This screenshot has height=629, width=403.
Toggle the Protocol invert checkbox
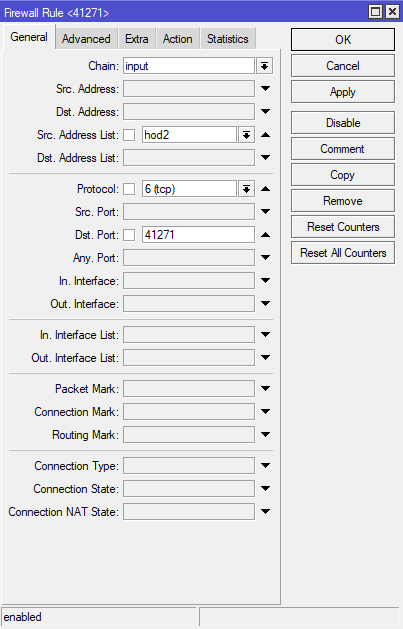coord(129,189)
